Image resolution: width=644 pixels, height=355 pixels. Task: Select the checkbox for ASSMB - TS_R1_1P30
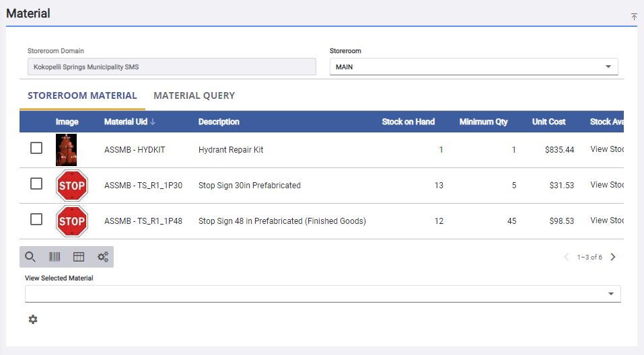pyautogui.click(x=36, y=184)
